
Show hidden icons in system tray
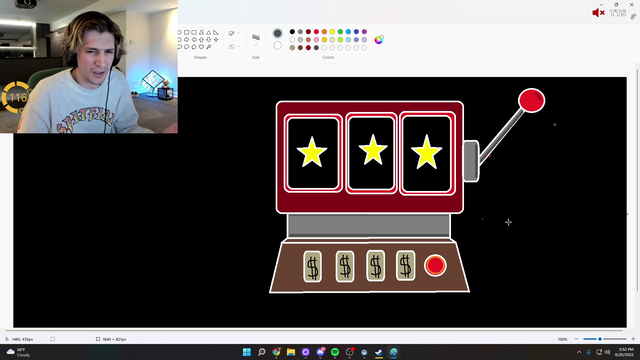tap(579, 352)
